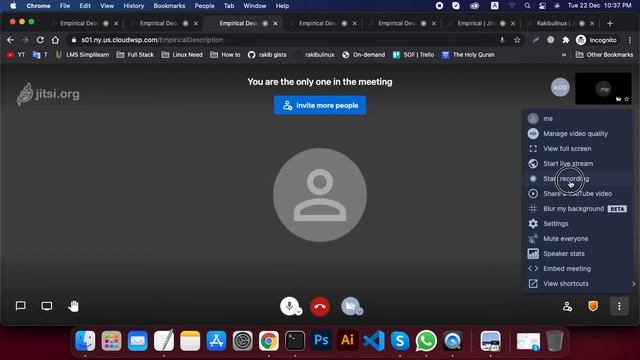Close the more actions three-dot menu
Viewport: 640px width, 360px height.
(x=619, y=306)
